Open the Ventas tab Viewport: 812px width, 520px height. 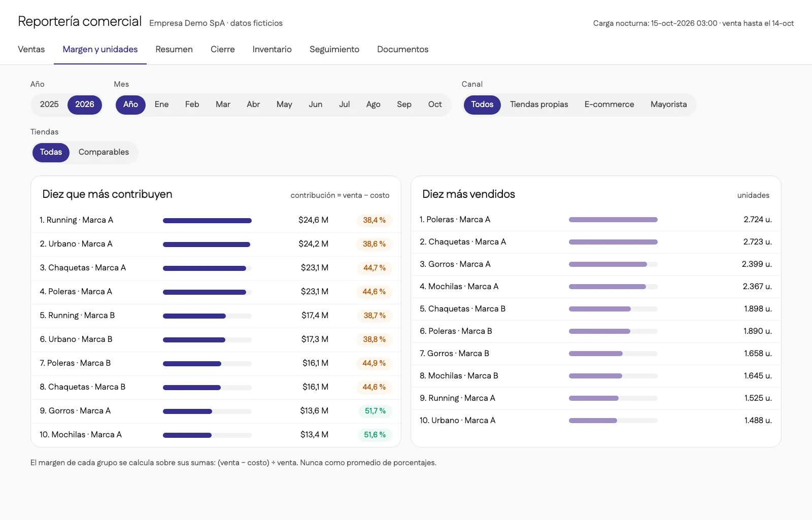(x=31, y=49)
